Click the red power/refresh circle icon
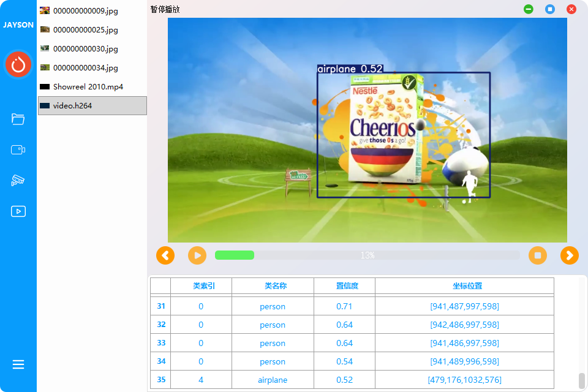This screenshot has width=588, height=392. click(18, 64)
